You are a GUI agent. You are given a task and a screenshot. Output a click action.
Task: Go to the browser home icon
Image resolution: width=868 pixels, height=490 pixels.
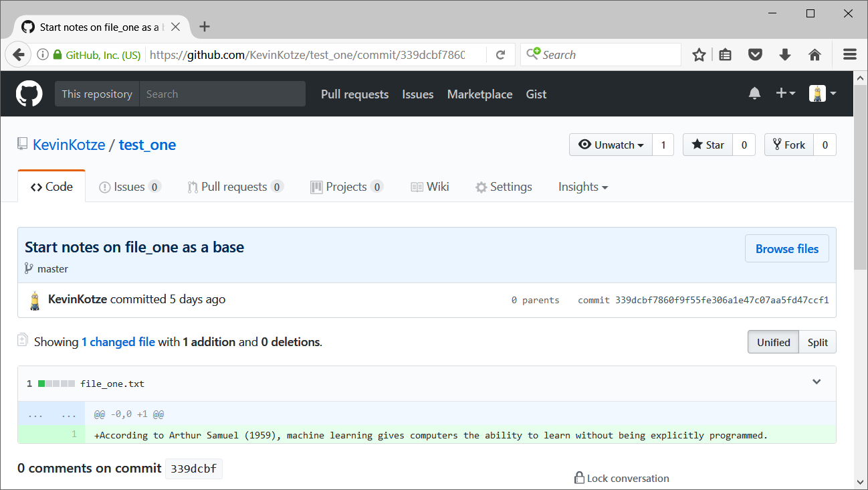(815, 55)
